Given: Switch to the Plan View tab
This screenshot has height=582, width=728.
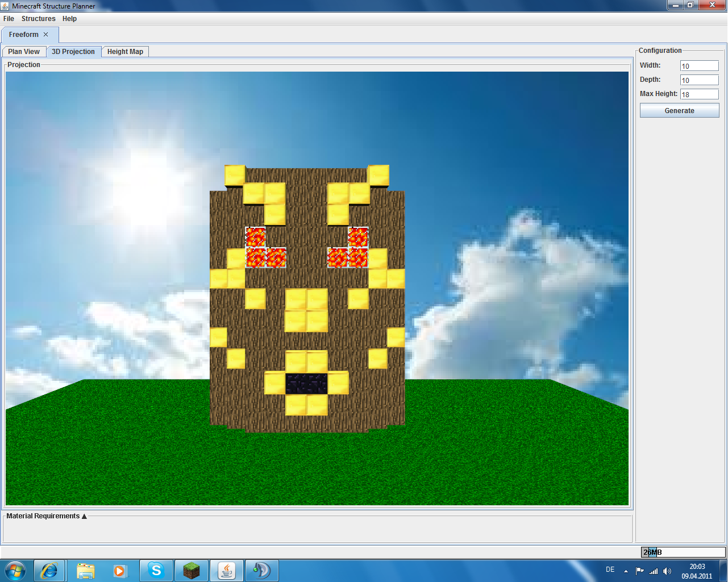Looking at the screenshot, I should (x=24, y=52).
